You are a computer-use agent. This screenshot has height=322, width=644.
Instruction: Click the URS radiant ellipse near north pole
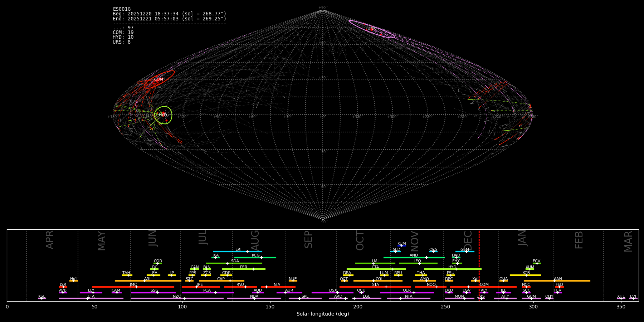point(372,29)
